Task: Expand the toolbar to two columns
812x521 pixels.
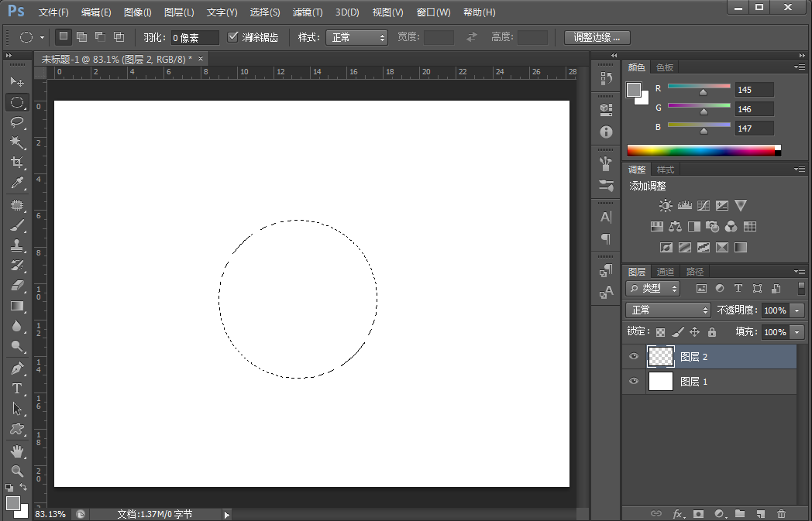Action: click(x=9, y=56)
